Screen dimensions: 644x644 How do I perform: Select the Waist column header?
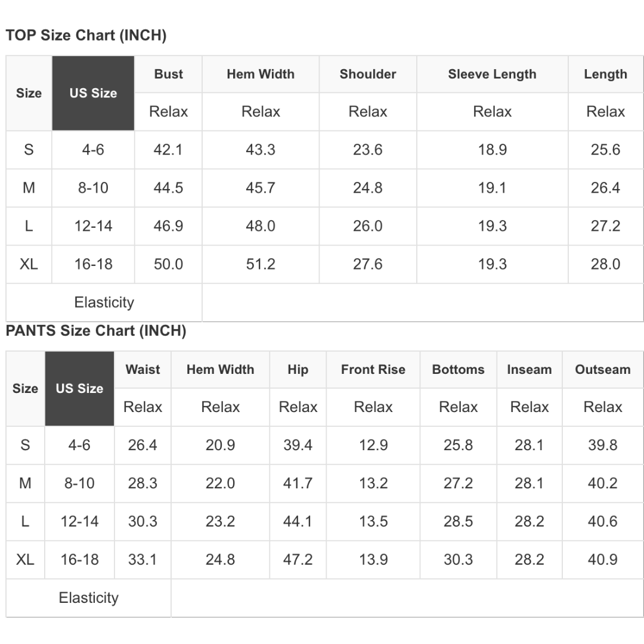point(143,370)
